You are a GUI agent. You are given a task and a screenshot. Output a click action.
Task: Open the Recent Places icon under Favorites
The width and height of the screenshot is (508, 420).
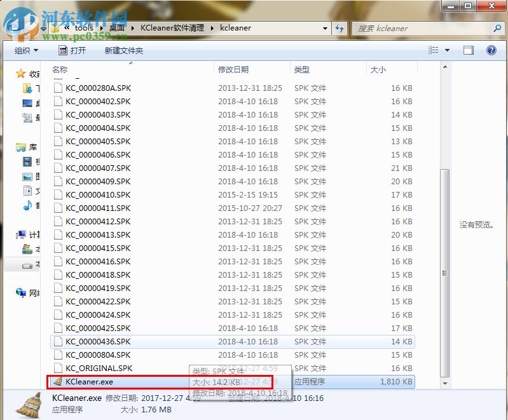coord(27,118)
